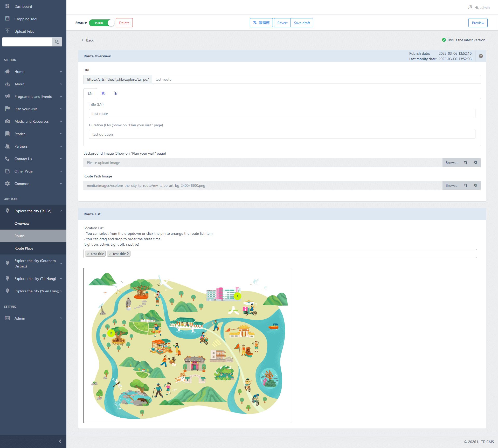Open Preview of the route page

(x=478, y=23)
